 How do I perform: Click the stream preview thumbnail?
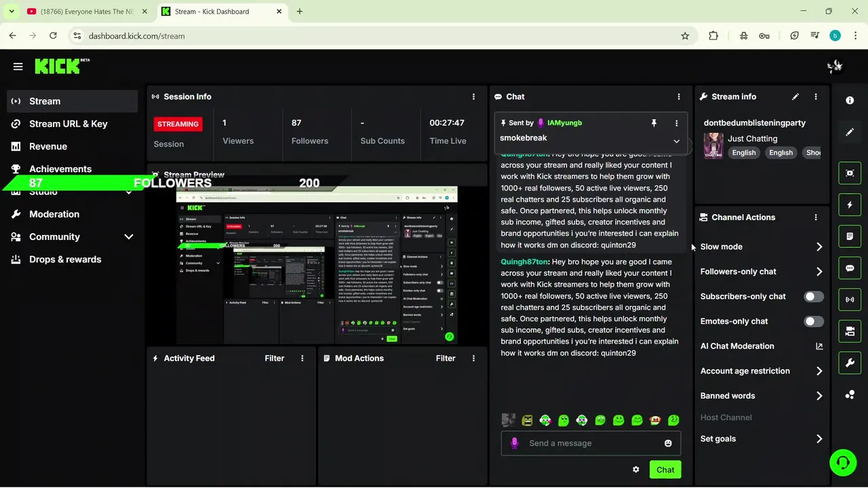317,266
